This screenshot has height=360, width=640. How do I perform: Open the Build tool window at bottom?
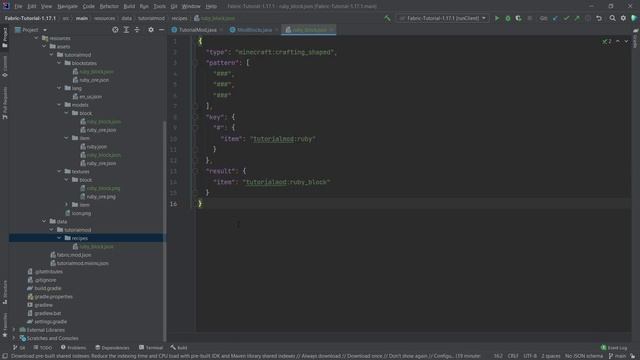tap(179, 348)
